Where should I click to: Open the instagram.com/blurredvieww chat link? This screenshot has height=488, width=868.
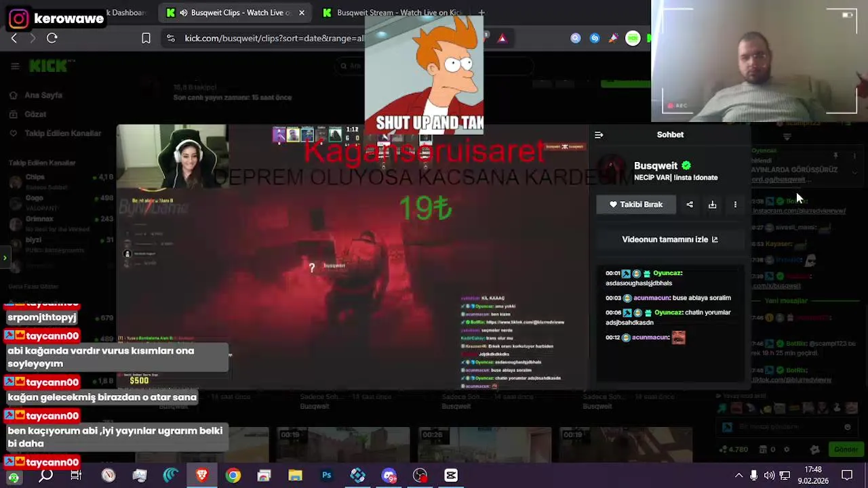point(799,211)
